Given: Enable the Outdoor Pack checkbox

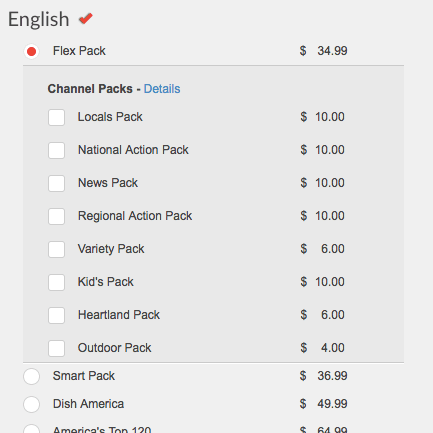Looking at the screenshot, I should [x=56, y=348].
